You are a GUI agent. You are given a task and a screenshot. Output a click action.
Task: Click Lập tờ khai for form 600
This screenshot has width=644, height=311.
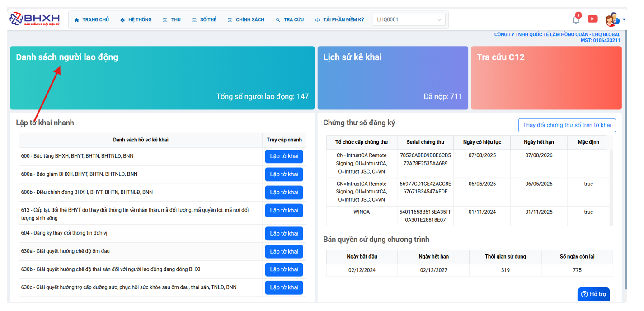coord(284,156)
